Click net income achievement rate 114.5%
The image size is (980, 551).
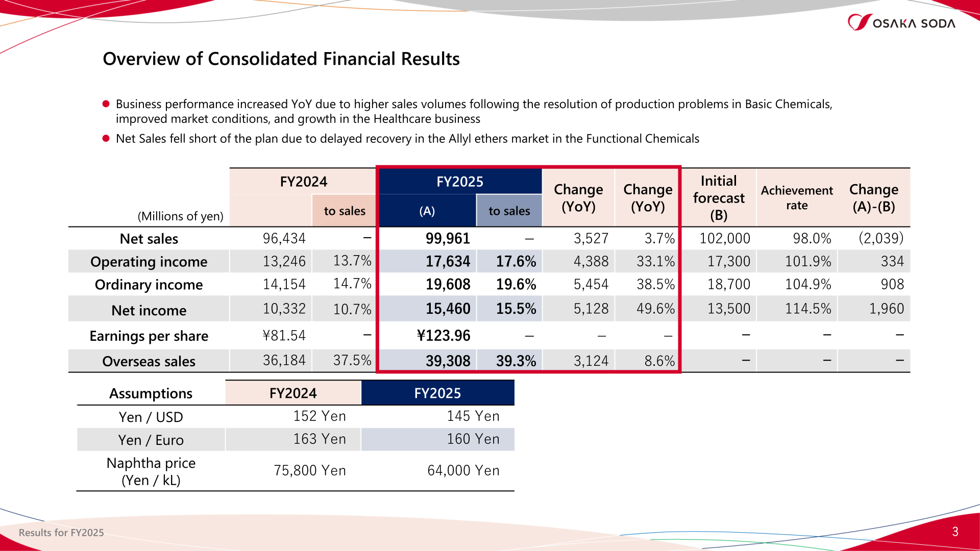click(808, 309)
